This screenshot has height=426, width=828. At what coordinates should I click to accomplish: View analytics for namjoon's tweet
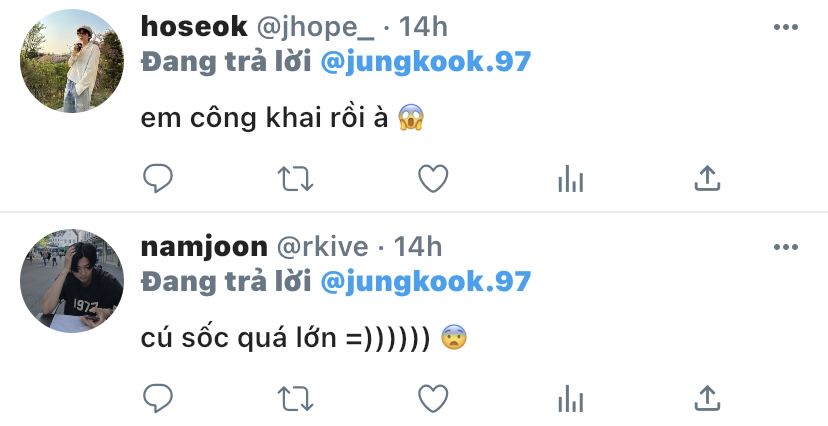(x=570, y=398)
